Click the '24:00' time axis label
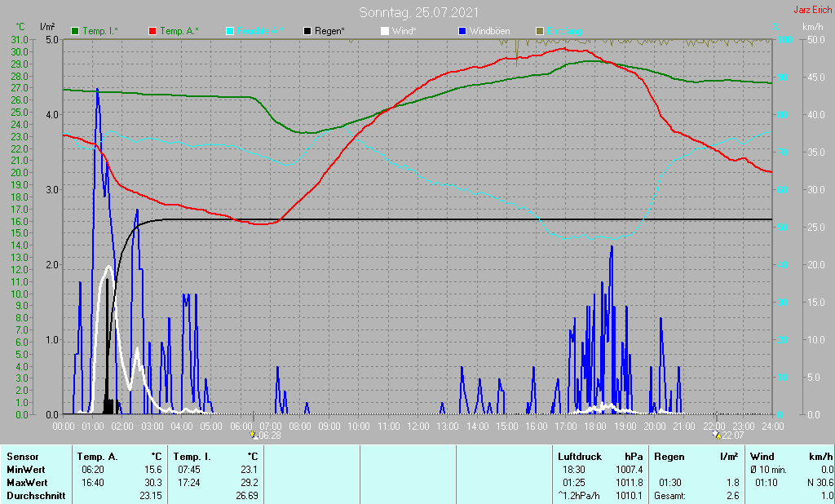 pyautogui.click(x=772, y=427)
